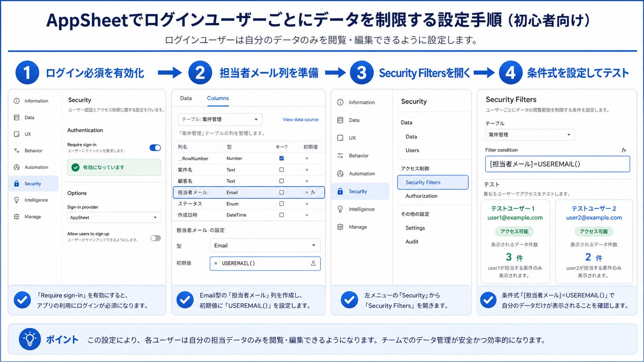Image resolution: width=644 pixels, height=362 pixels.
Task: Select the 案件名 column name
Action: click(185, 170)
